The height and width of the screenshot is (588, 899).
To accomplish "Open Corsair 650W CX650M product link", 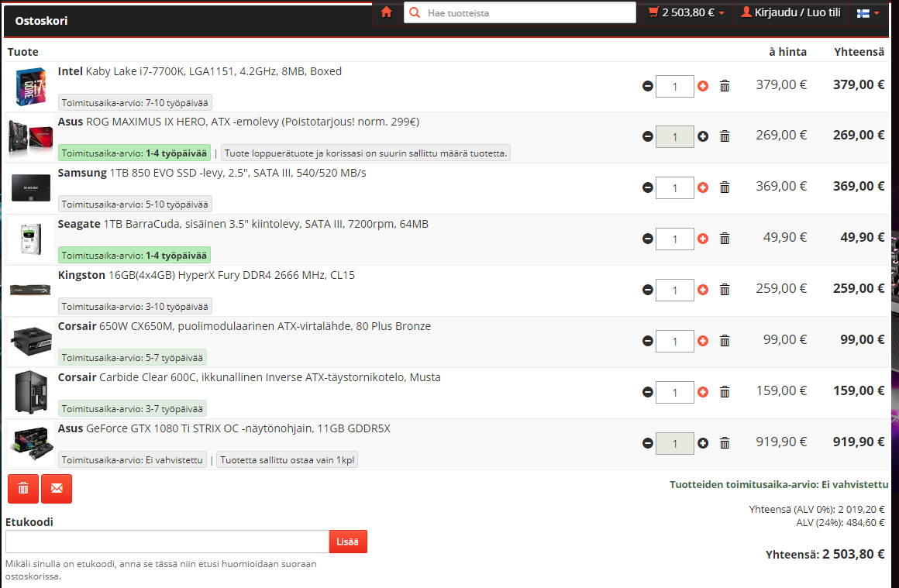I will (x=244, y=326).
